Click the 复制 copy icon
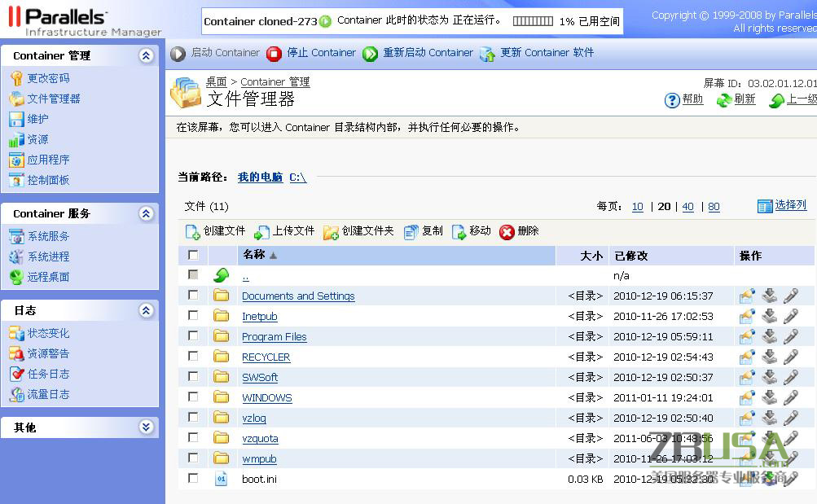 pyautogui.click(x=411, y=232)
